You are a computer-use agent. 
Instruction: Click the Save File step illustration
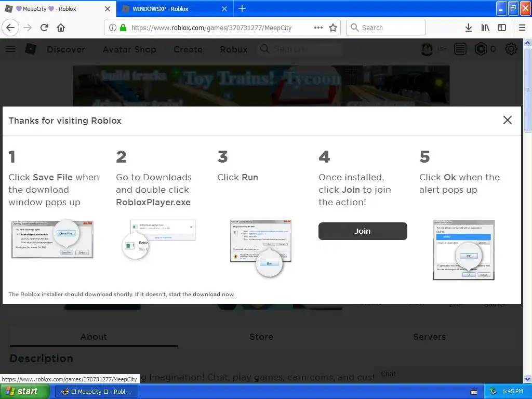pyautogui.click(x=52, y=239)
